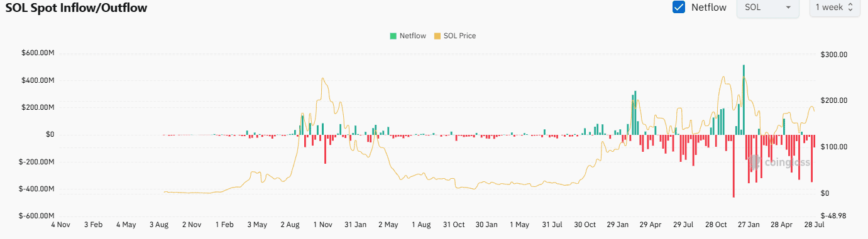The height and width of the screenshot is (239, 868).
Task: Click the 2 Nov date label
Action: pos(191,225)
